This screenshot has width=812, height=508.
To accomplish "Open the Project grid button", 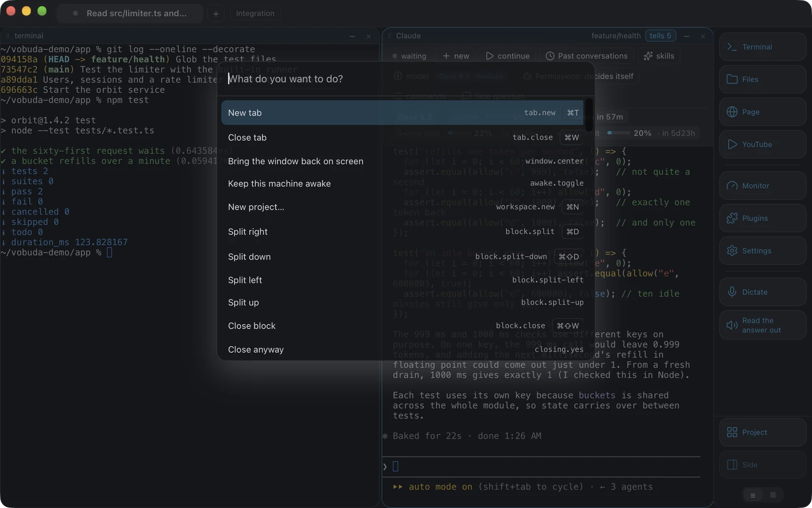I will 762,432.
